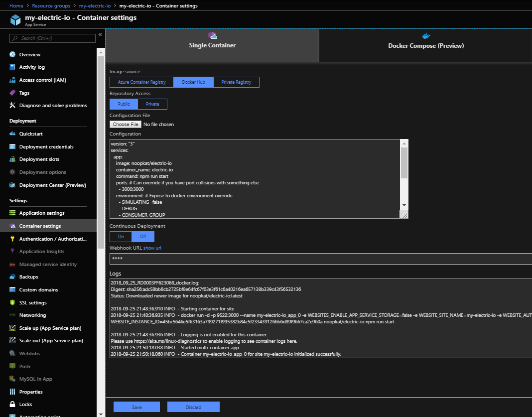
Task: Turn Continuous Deployment On
Action: tap(121, 237)
